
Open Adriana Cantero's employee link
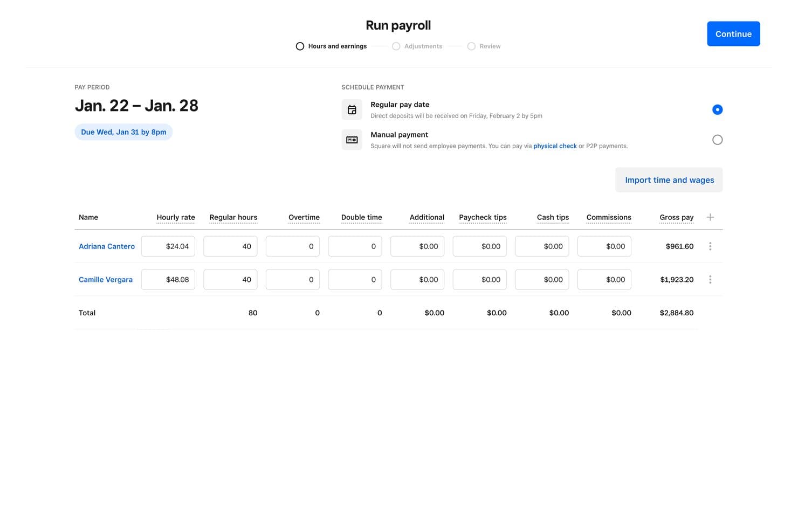pyautogui.click(x=107, y=246)
